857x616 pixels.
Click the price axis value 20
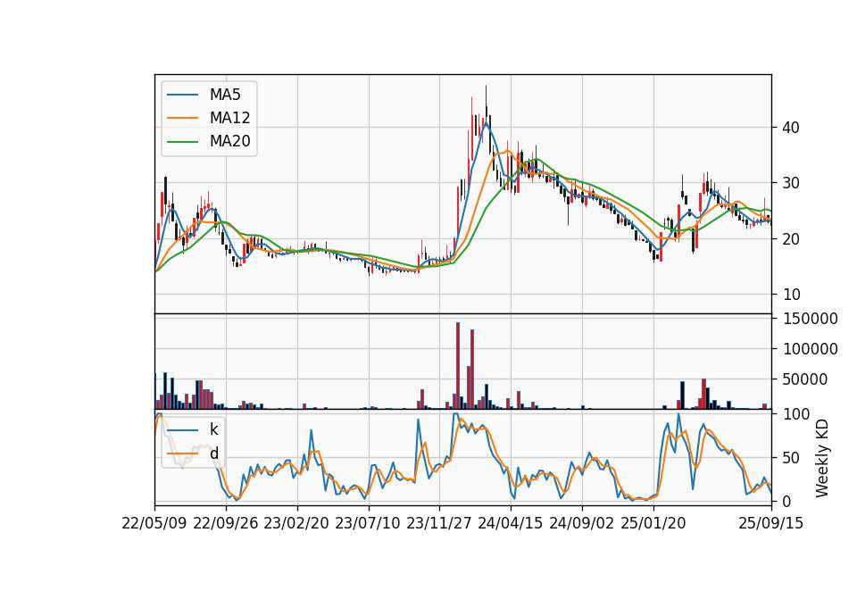(x=791, y=239)
